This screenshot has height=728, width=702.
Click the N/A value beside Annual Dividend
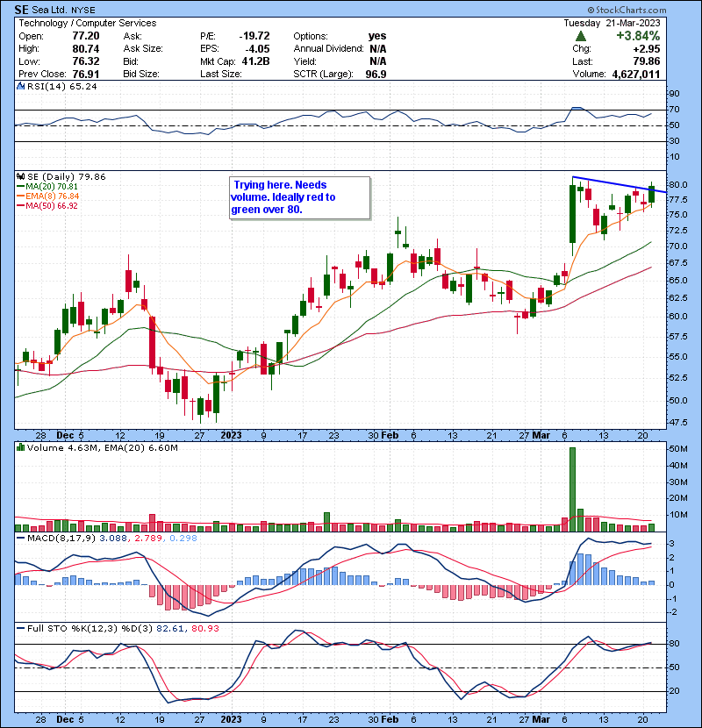tap(378, 49)
